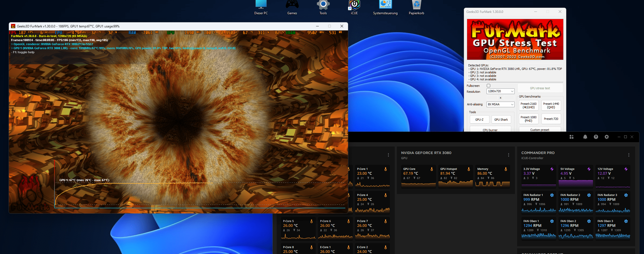Enable the Fullscreen checkbox in FurMark

point(488,86)
